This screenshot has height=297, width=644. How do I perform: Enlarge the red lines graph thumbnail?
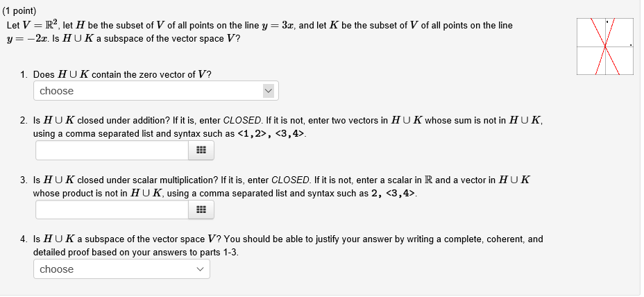click(605, 46)
